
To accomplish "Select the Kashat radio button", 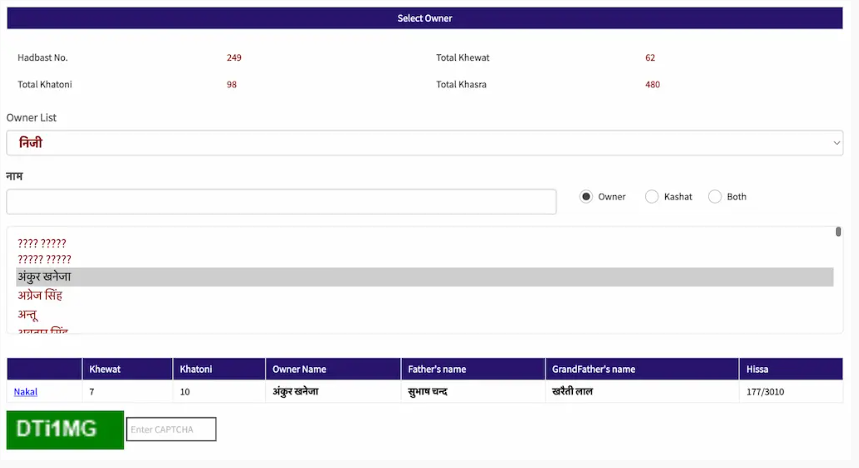I will pos(652,197).
